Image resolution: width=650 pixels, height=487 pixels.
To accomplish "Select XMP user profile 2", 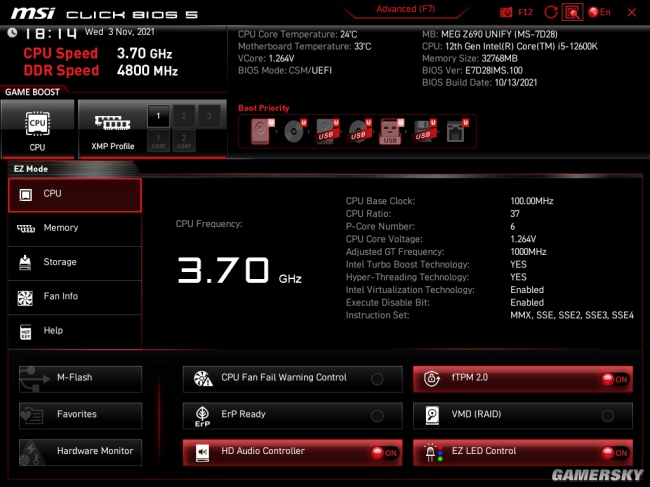I will pyautogui.click(x=184, y=141).
